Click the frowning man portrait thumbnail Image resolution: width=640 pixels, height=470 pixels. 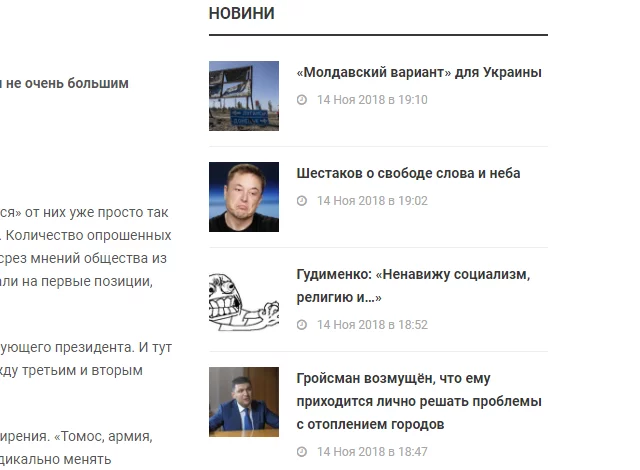click(x=244, y=197)
